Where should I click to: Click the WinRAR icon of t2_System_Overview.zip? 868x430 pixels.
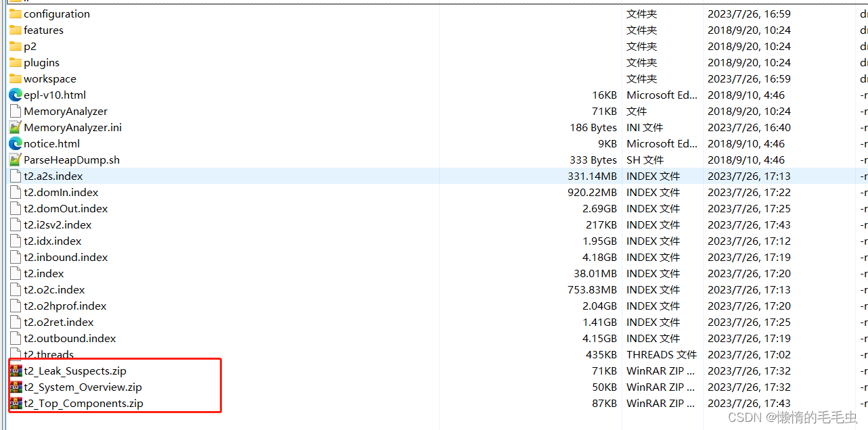(16, 387)
